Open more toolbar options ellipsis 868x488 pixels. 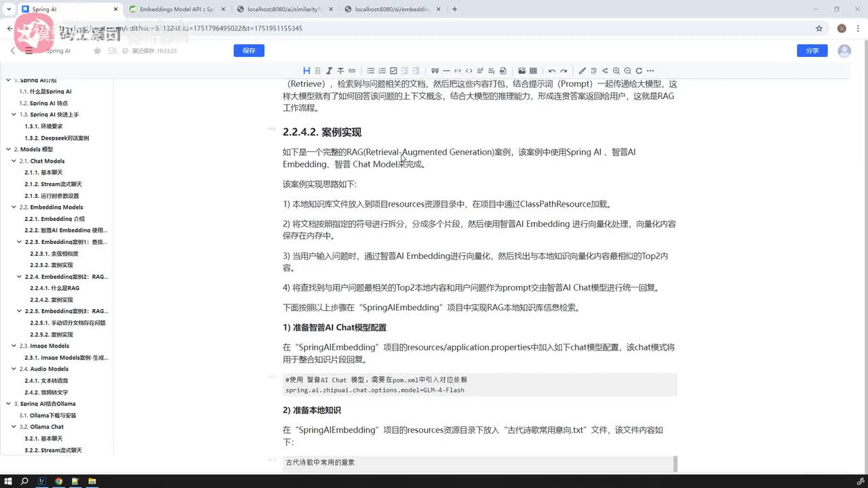(650, 70)
